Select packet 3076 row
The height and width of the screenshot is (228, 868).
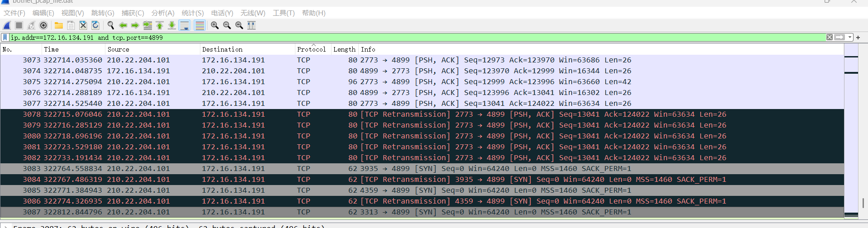tap(422, 93)
